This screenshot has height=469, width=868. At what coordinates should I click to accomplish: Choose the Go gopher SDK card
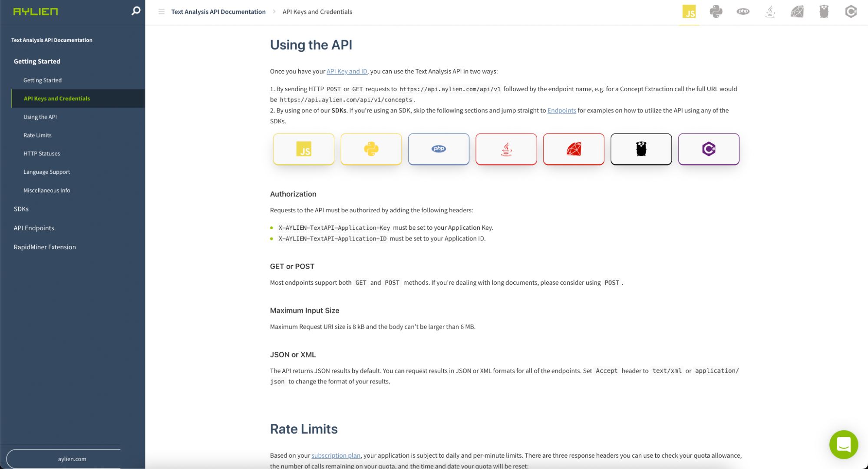click(x=641, y=149)
